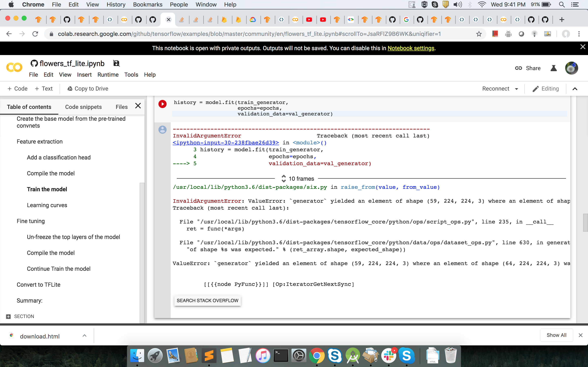Run the model.fit code cell
The image size is (588, 367).
tap(163, 104)
